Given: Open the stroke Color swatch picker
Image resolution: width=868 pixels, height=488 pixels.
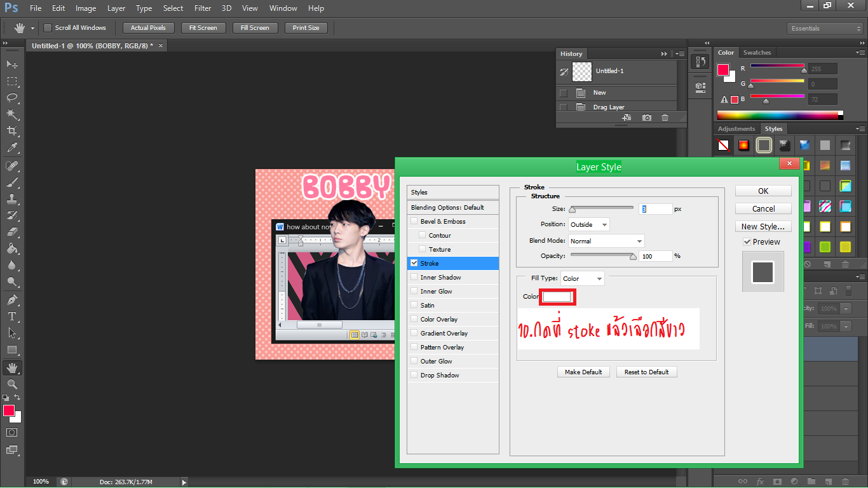Looking at the screenshot, I should (x=557, y=296).
